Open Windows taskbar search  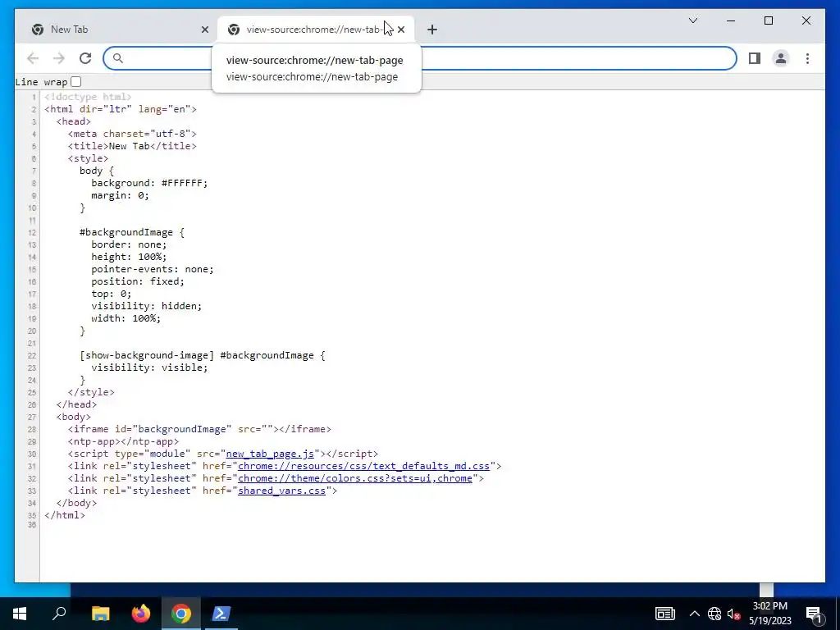(x=59, y=614)
